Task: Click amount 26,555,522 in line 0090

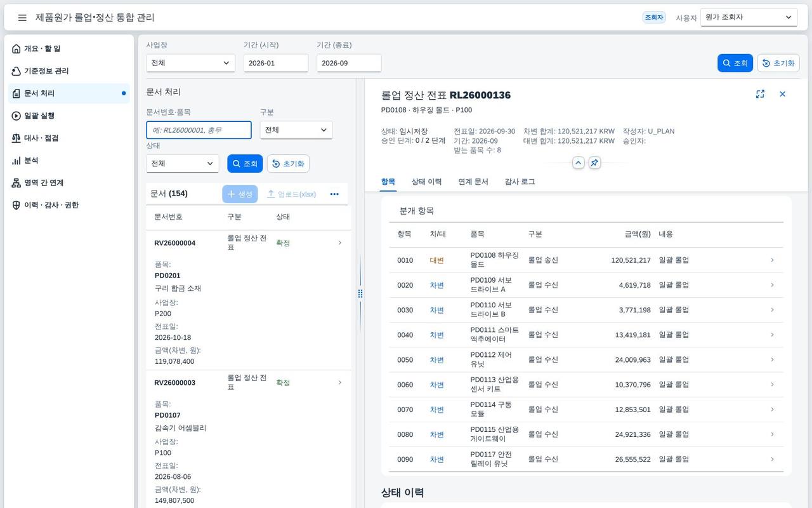Action: (632, 460)
